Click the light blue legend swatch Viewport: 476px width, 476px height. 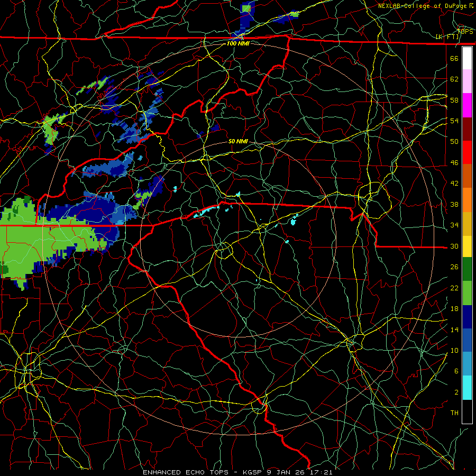(x=467, y=364)
